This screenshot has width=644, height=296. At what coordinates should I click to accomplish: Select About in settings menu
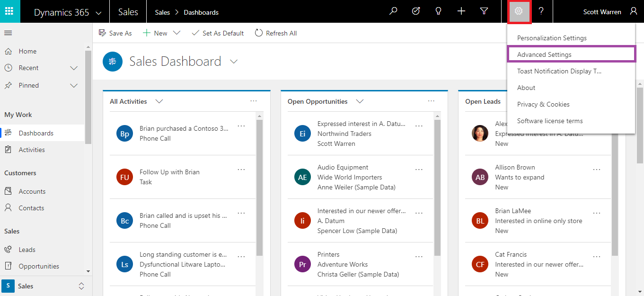pyautogui.click(x=571, y=88)
